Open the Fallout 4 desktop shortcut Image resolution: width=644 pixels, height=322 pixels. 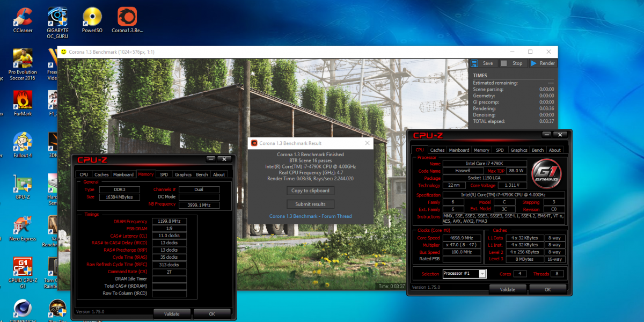click(x=23, y=145)
